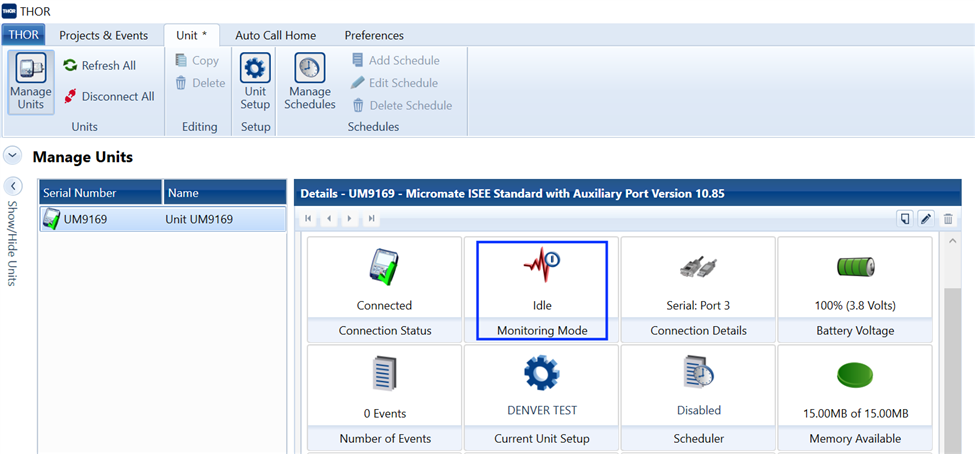
Task: Go to first record navigation button
Action: 308,218
